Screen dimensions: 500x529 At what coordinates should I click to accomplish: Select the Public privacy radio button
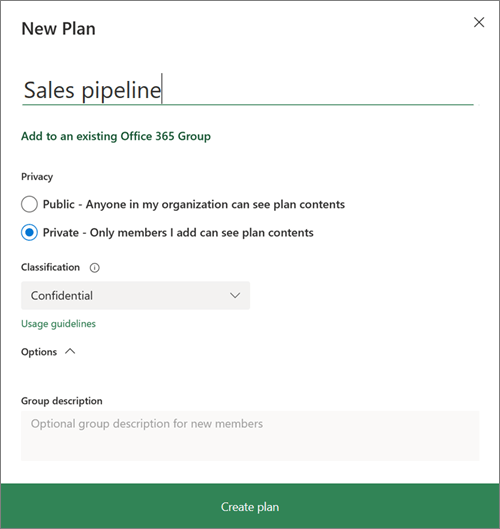click(29, 204)
